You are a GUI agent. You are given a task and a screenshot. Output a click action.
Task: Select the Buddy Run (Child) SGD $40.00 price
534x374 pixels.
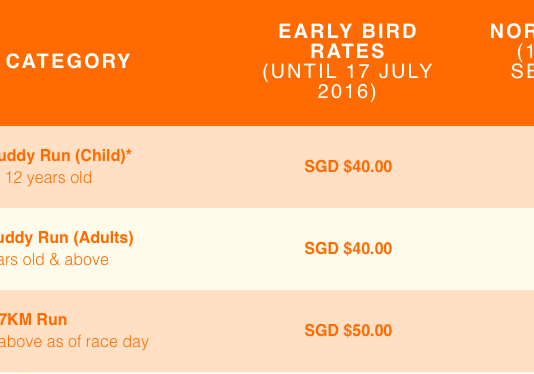click(348, 167)
